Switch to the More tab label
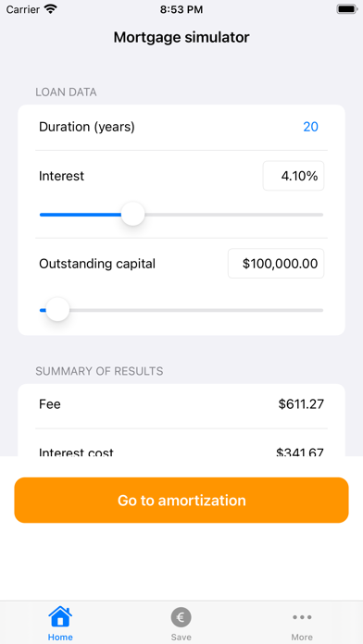The height and width of the screenshot is (644, 363). (302, 637)
